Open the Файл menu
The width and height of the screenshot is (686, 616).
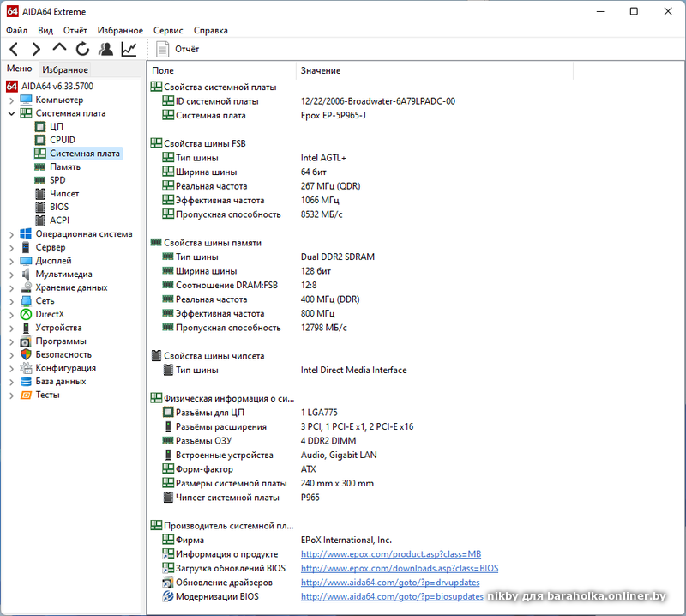click(16, 30)
